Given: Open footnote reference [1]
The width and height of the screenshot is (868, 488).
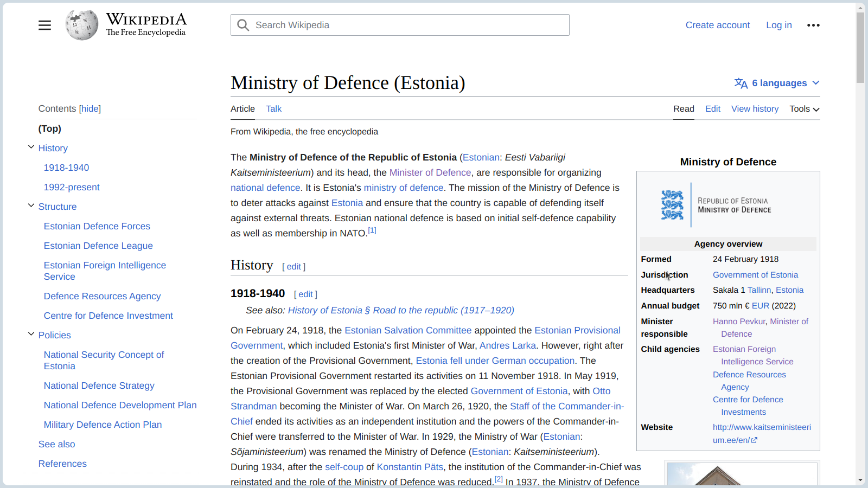Looking at the screenshot, I should coord(372,230).
